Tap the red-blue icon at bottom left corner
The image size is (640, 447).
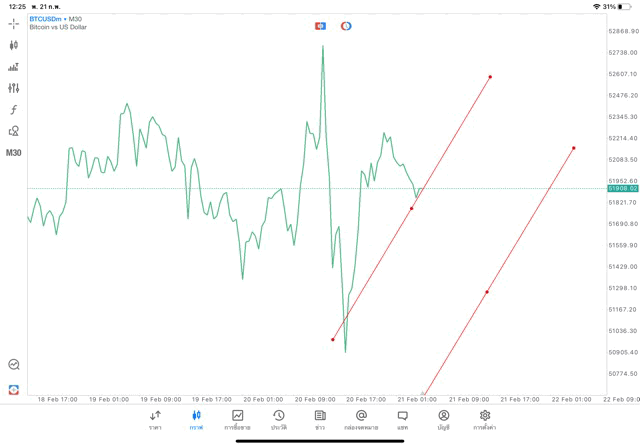(x=14, y=389)
